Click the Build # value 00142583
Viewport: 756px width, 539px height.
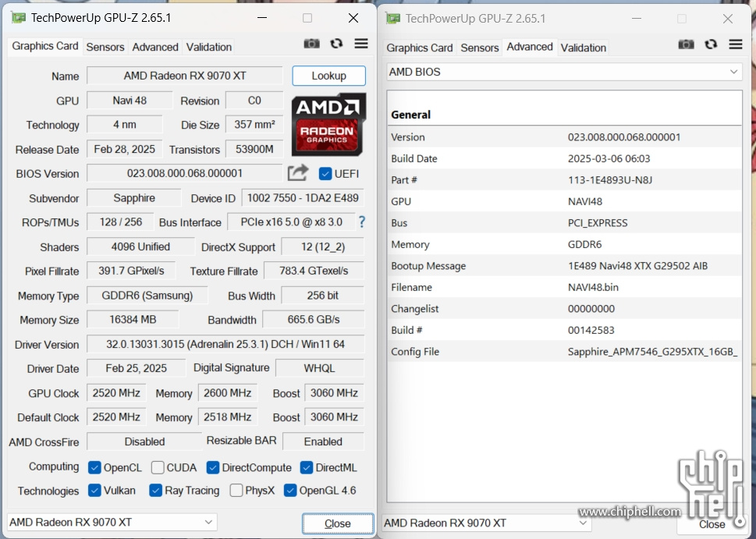591,330
